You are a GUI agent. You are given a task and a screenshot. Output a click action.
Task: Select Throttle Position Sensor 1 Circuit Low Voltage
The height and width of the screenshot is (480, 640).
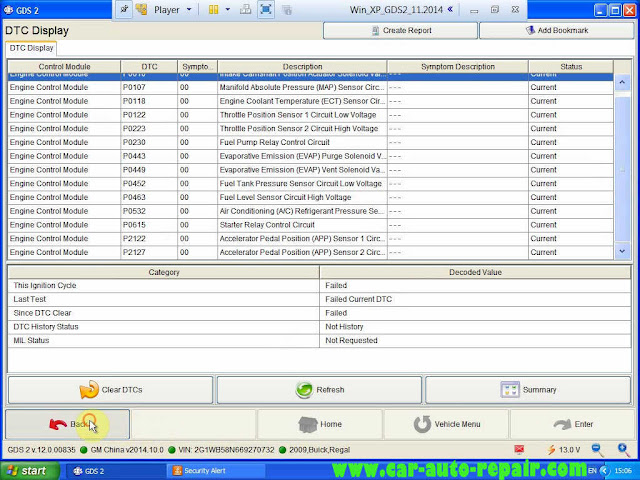tap(298, 115)
